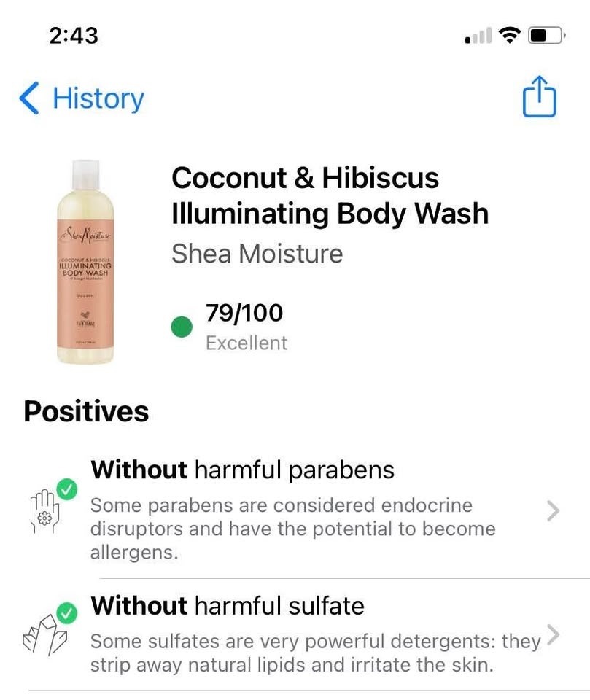Go back to History
The image size is (590, 700).
pyautogui.click(x=98, y=98)
